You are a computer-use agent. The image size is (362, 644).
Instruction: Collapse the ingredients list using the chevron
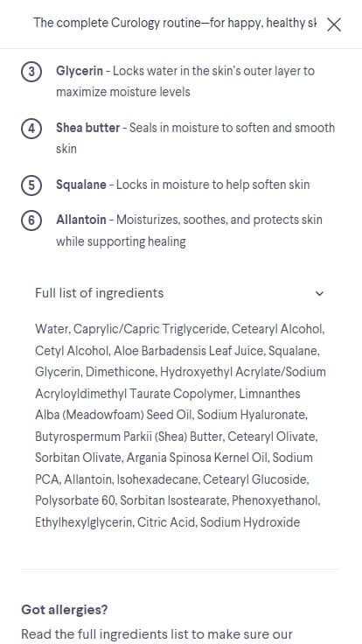click(319, 293)
